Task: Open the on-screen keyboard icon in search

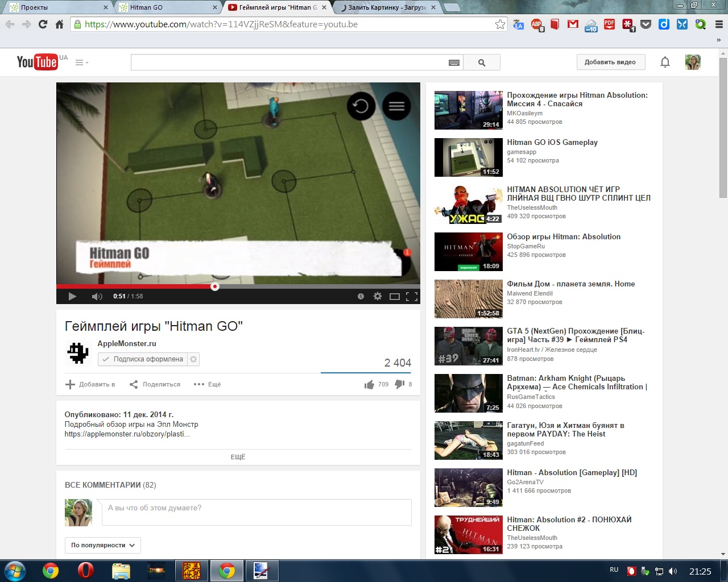Action: tap(454, 63)
